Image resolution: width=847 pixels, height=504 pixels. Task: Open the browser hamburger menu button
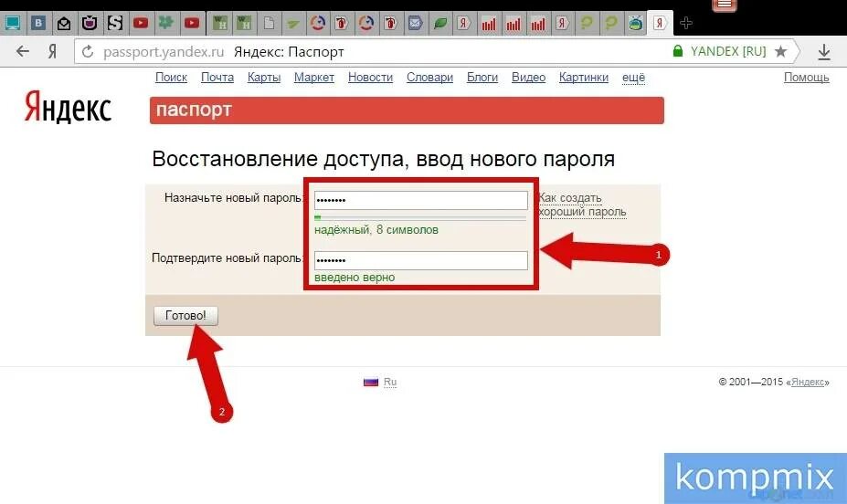click(x=725, y=5)
